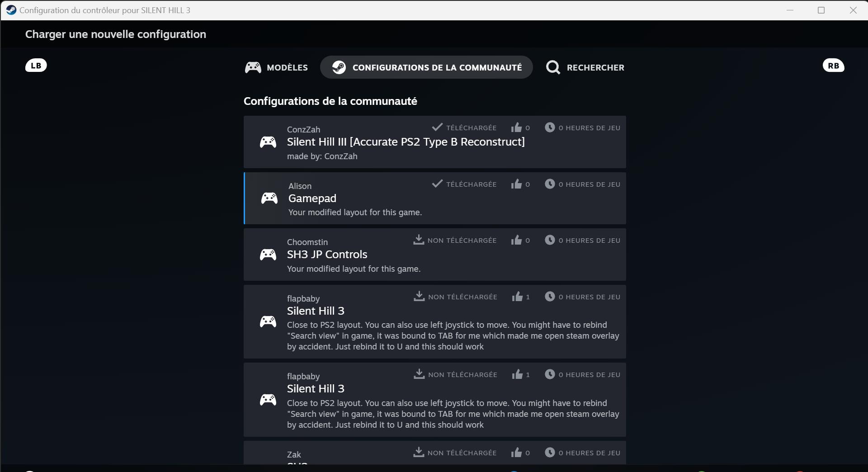
Task: Minimize the controller configuration window
Action: [x=790, y=10]
